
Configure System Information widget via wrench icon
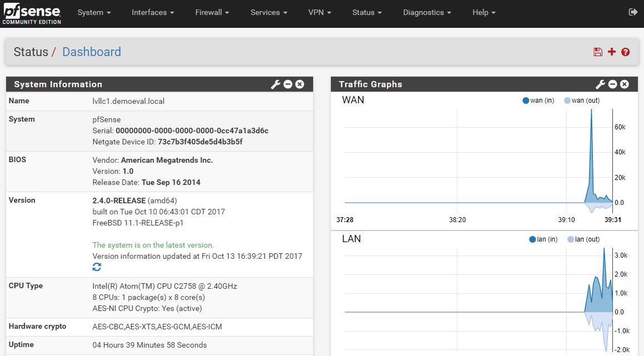click(275, 84)
